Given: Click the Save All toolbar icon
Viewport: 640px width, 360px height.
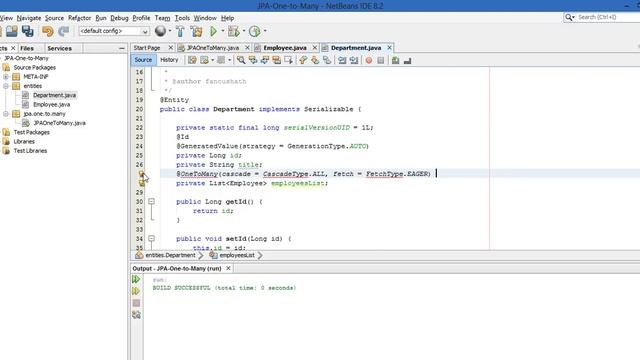Looking at the screenshot, I should [x=28, y=31].
